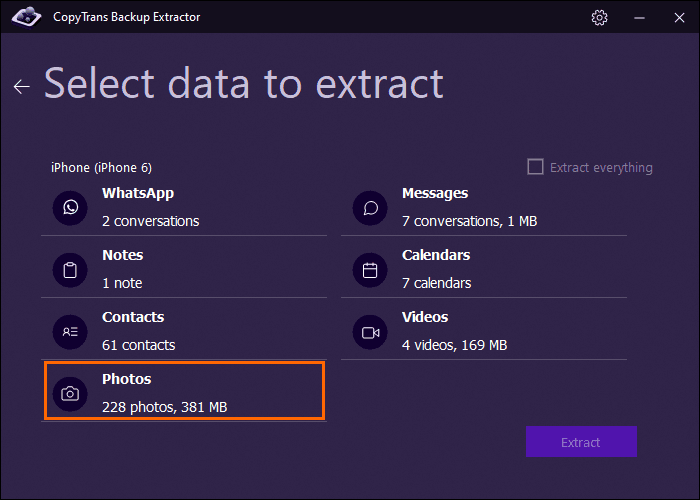Image resolution: width=700 pixels, height=500 pixels.
Task: Pick the '4 videos, 169 MB' entry
Action: pos(454,345)
